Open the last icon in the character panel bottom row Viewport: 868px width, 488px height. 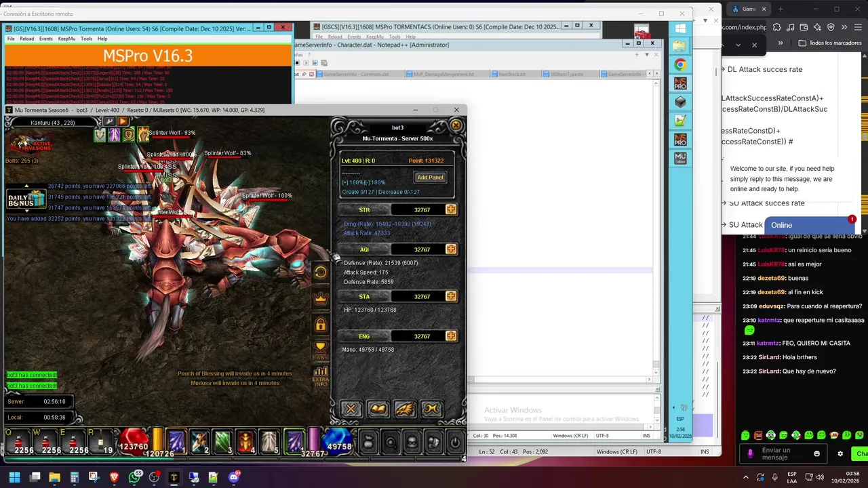coord(431,409)
